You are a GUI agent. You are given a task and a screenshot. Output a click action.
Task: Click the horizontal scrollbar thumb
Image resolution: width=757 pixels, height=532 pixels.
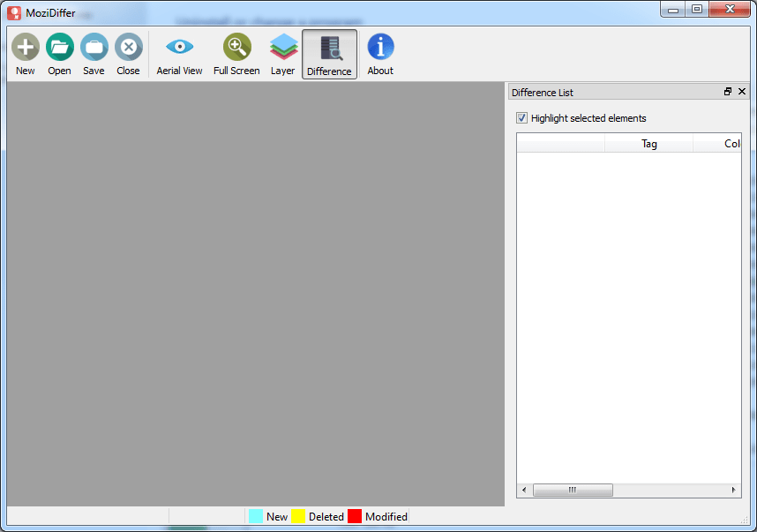(573, 490)
